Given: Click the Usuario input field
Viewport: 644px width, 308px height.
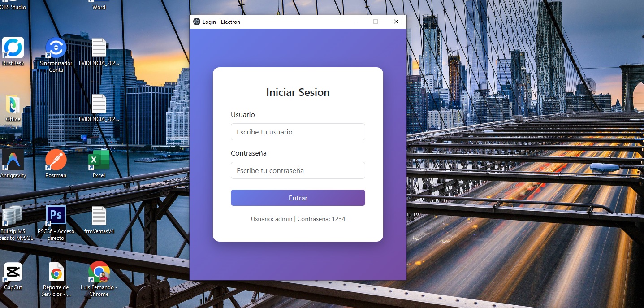Looking at the screenshot, I should pos(298,132).
